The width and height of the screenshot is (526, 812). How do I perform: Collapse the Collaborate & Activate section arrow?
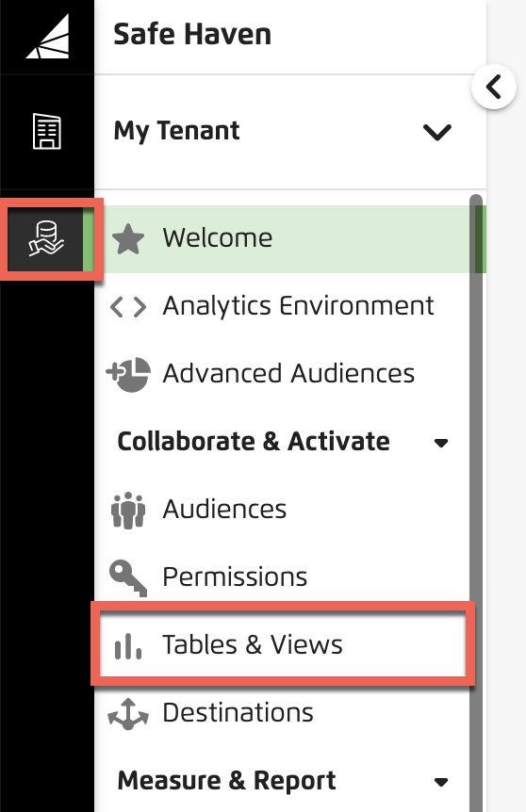click(x=441, y=443)
